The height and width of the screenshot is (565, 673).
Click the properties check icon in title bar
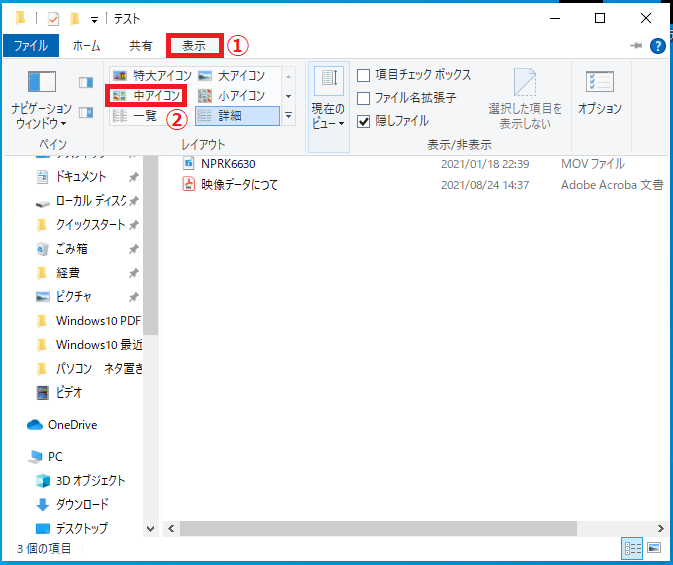click(x=53, y=18)
